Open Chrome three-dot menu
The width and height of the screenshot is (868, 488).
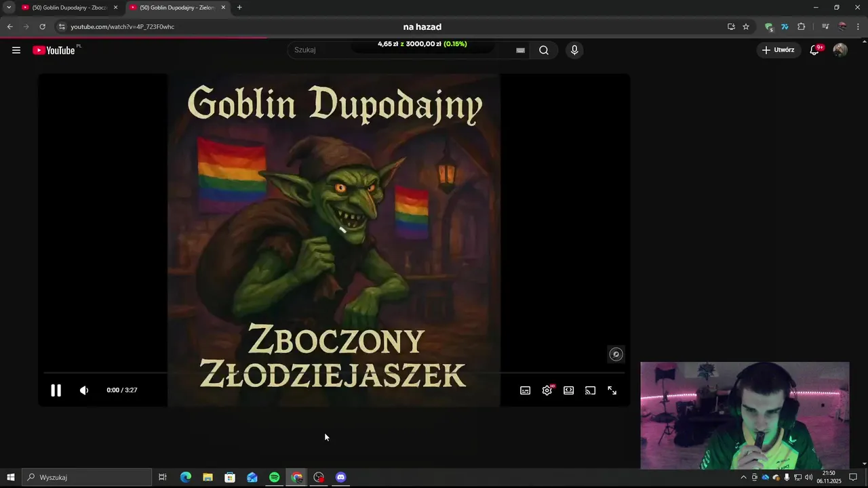[859, 27]
